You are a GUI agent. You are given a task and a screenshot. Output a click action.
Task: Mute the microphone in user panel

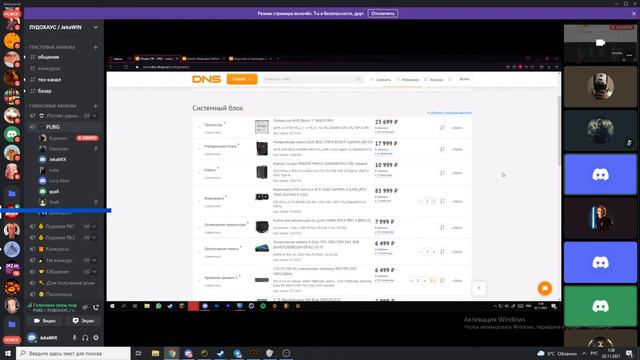[x=74, y=338]
